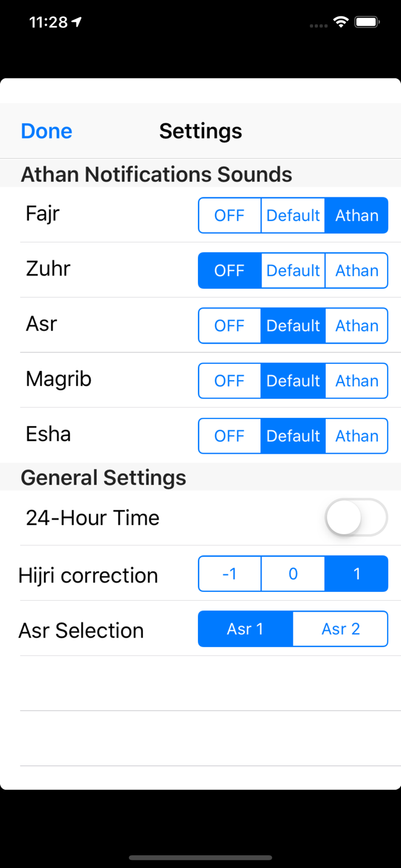This screenshot has width=401, height=868.
Task: Set Fajr notification sound to OFF
Action: pos(229,215)
